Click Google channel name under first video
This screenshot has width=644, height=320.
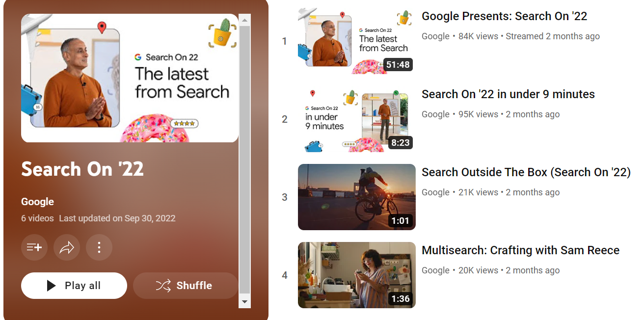pos(435,36)
